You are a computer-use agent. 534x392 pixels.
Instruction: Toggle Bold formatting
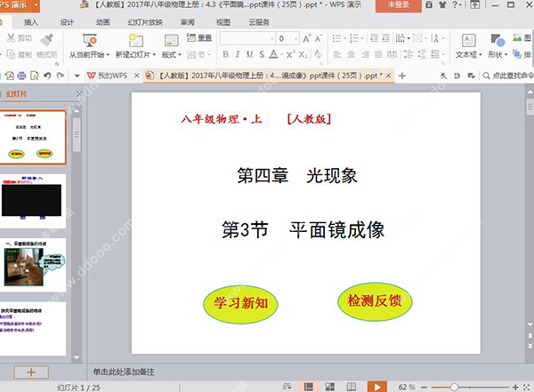pyautogui.click(x=225, y=54)
